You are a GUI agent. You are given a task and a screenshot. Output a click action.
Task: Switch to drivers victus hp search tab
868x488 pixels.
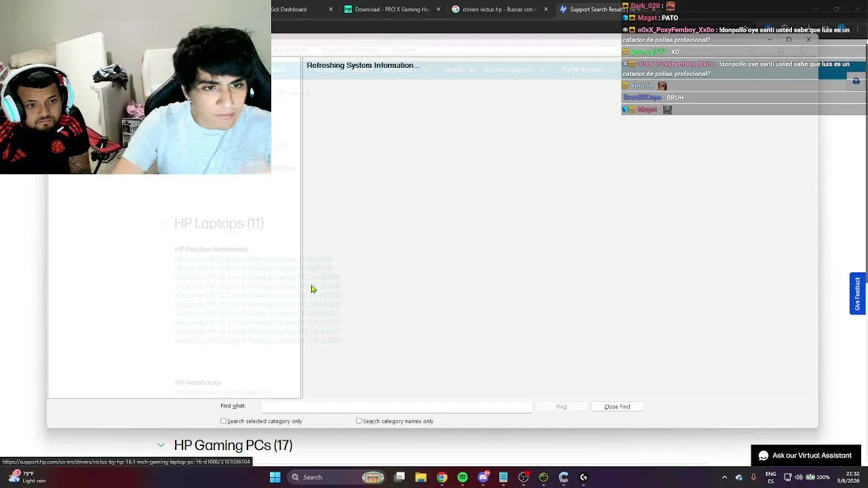point(499,9)
